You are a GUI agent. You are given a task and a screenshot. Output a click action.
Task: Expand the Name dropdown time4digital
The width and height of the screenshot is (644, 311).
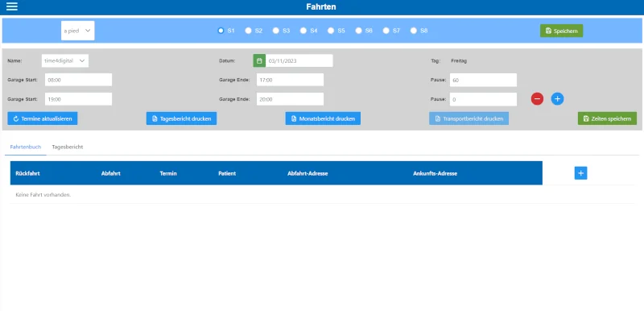tap(65, 60)
